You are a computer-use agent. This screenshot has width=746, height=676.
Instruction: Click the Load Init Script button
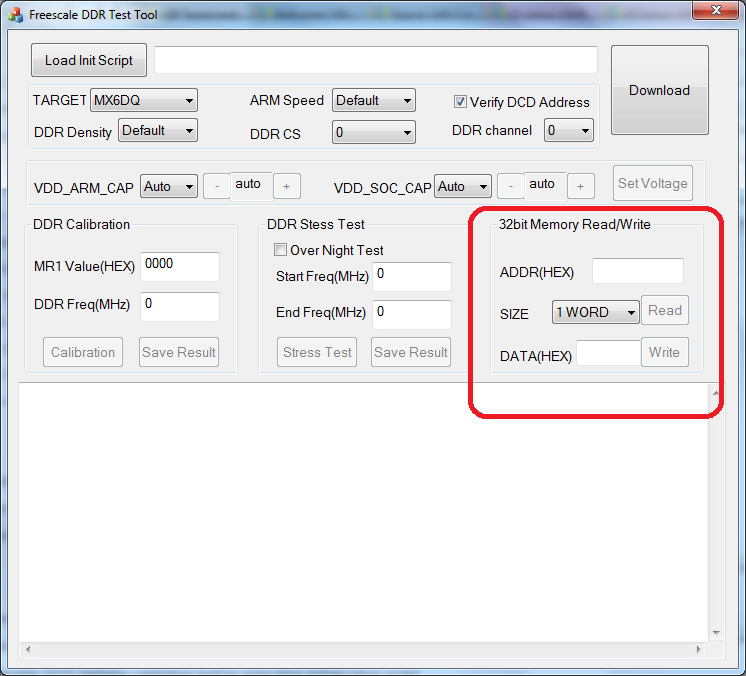point(88,60)
